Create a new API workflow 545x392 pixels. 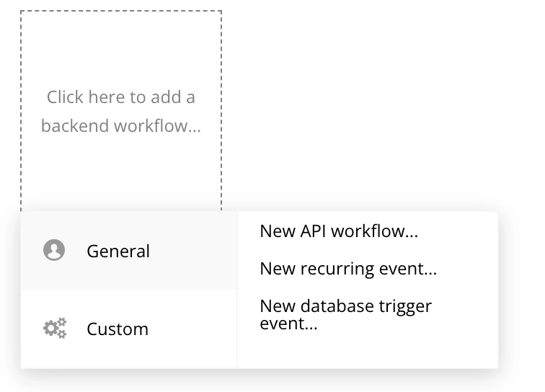pyautogui.click(x=339, y=231)
